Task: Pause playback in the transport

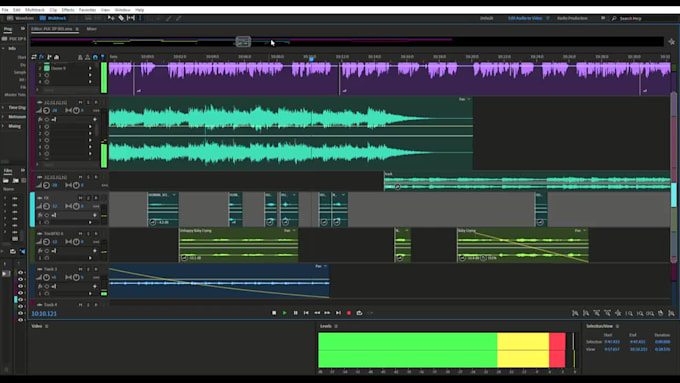Action: click(x=295, y=313)
